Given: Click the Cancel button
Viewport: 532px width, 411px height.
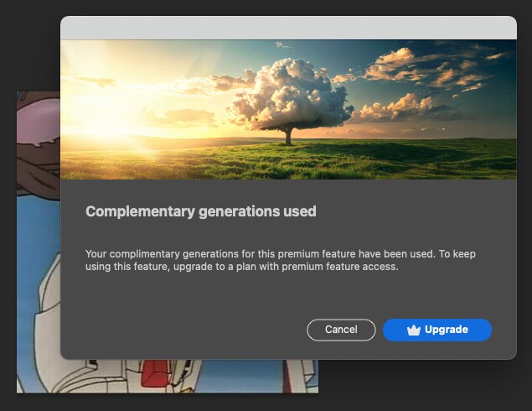Looking at the screenshot, I should pyautogui.click(x=341, y=330).
